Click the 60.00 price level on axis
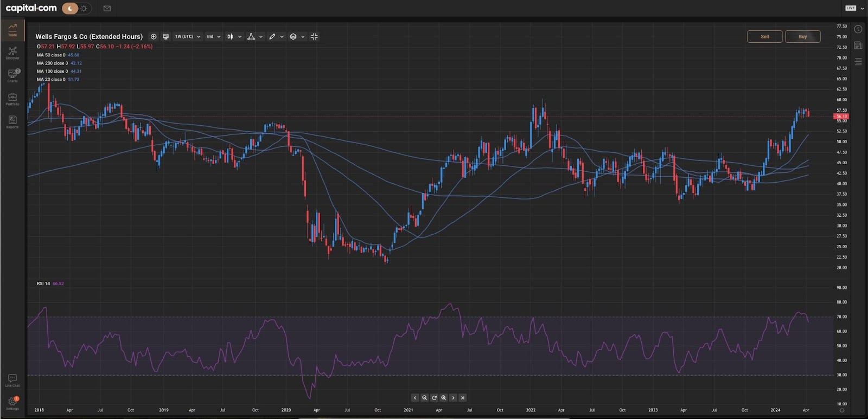The width and height of the screenshot is (868, 419). pyautogui.click(x=841, y=100)
